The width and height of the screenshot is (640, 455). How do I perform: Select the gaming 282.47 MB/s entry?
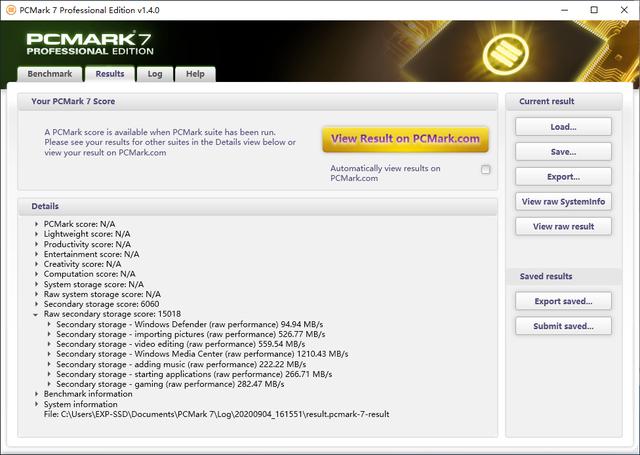[170, 384]
